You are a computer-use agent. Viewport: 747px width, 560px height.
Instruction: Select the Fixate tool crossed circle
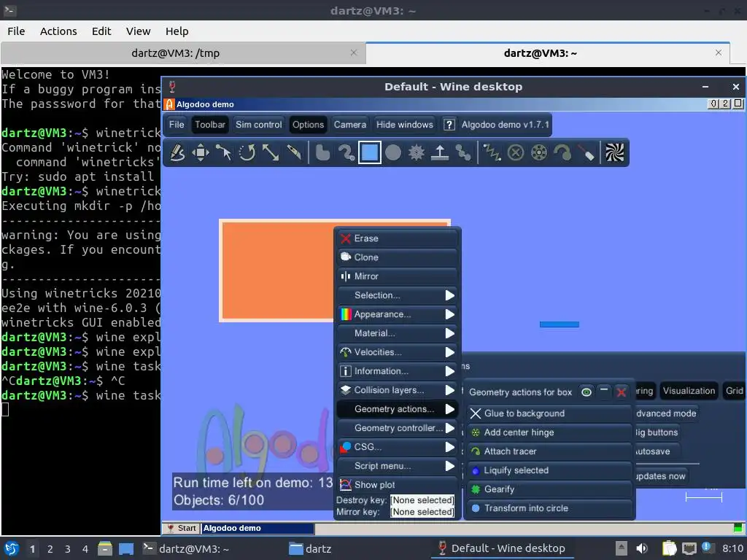tap(516, 153)
